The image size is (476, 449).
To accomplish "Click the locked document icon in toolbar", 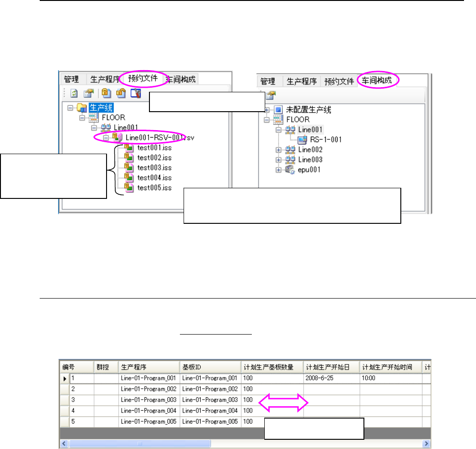I will (106, 93).
